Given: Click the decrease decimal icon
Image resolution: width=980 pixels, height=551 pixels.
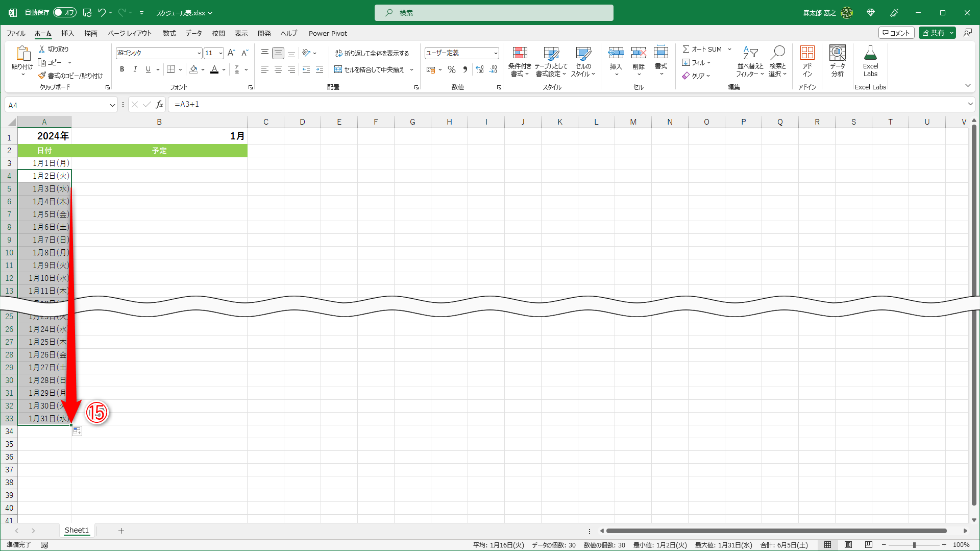Looking at the screenshot, I should tap(493, 69).
